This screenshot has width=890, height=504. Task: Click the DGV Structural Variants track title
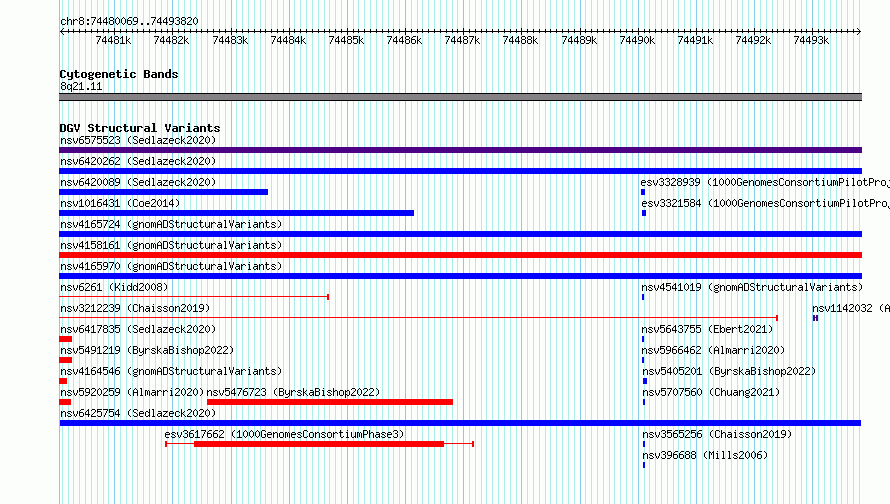pyautogui.click(x=140, y=128)
